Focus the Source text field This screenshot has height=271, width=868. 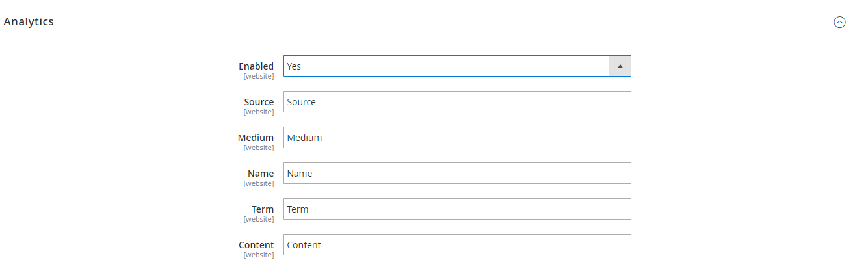pyautogui.click(x=457, y=102)
